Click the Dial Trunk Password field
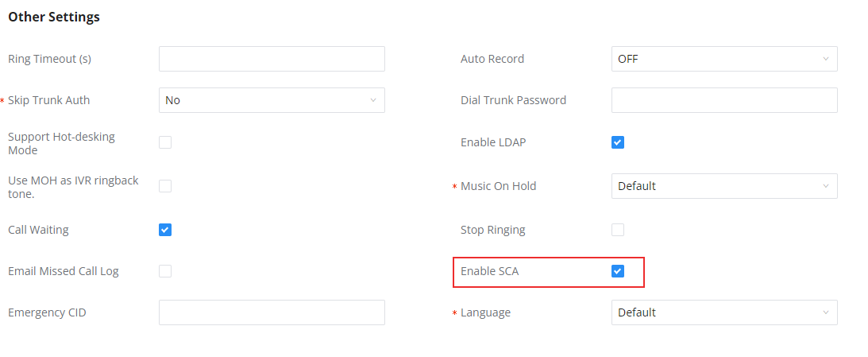868x357 pixels. 724,100
